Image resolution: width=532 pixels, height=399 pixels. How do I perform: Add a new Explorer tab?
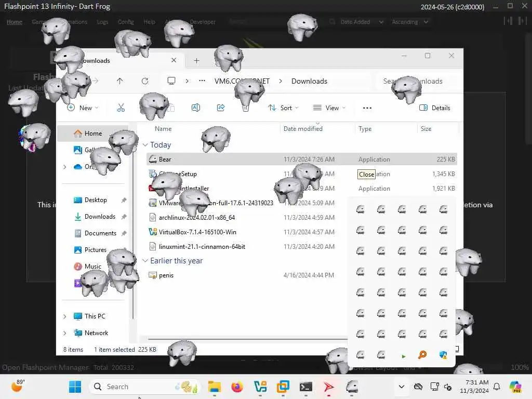click(x=196, y=60)
